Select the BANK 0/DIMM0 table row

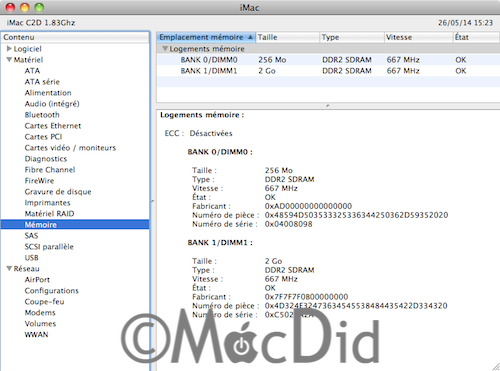(x=328, y=60)
